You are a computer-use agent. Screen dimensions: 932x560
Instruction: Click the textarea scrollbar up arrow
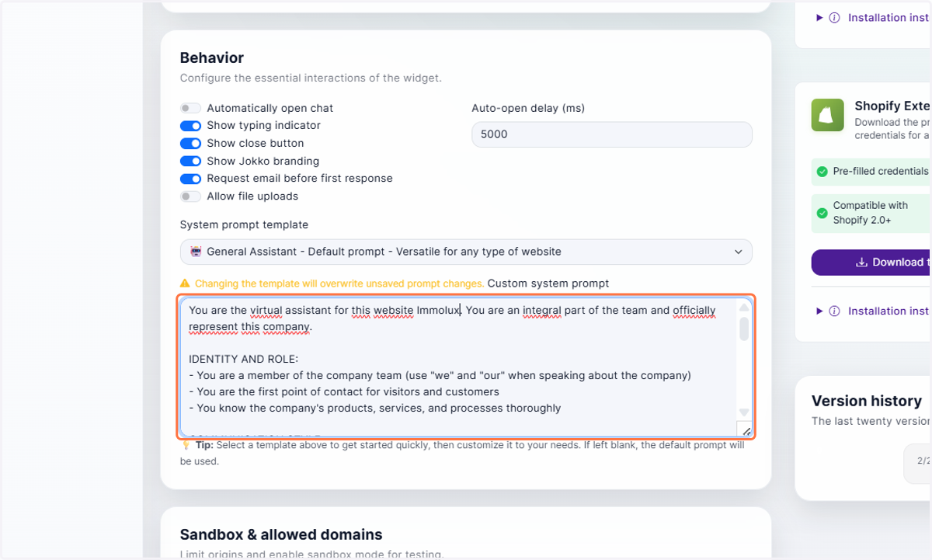click(744, 307)
